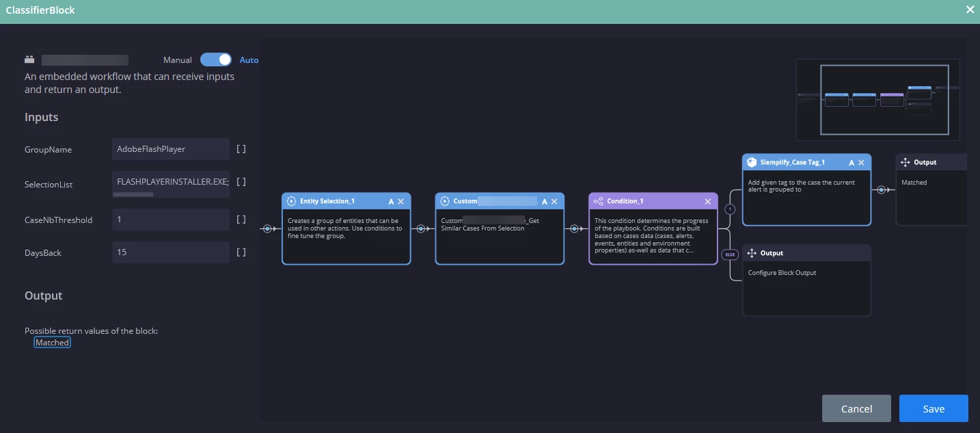Delete the Custom Get Similar Cases step
980x433 pixels.
[554, 201]
